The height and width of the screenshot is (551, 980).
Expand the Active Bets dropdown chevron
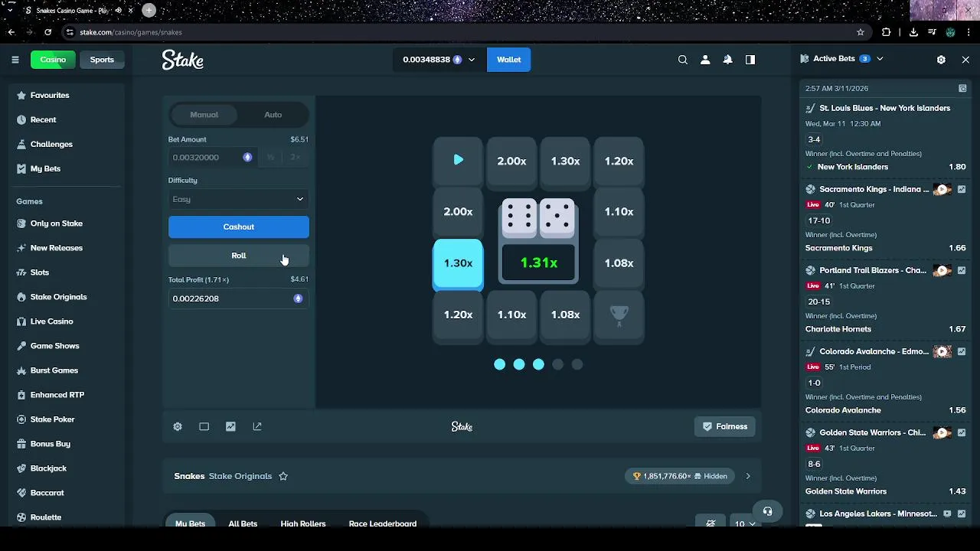(x=880, y=59)
